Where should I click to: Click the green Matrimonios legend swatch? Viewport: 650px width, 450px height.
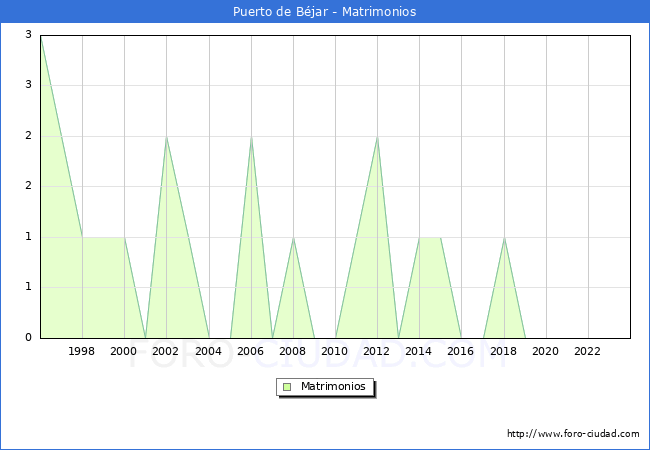point(286,387)
